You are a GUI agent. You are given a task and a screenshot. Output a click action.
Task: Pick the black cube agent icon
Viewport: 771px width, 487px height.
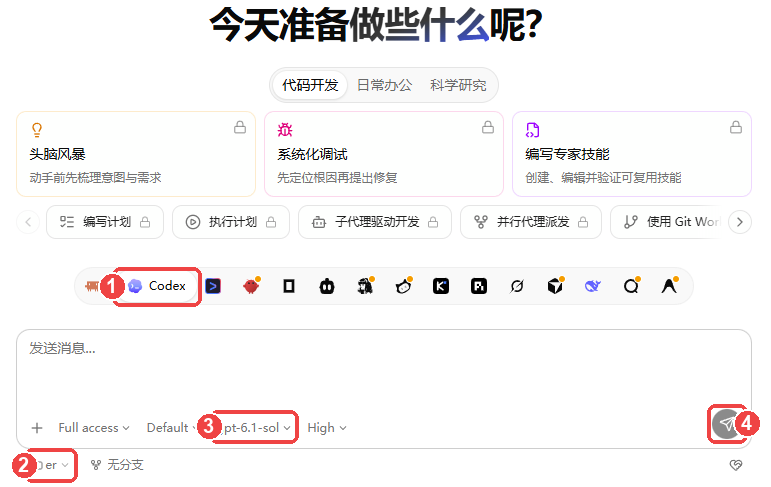(555, 286)
